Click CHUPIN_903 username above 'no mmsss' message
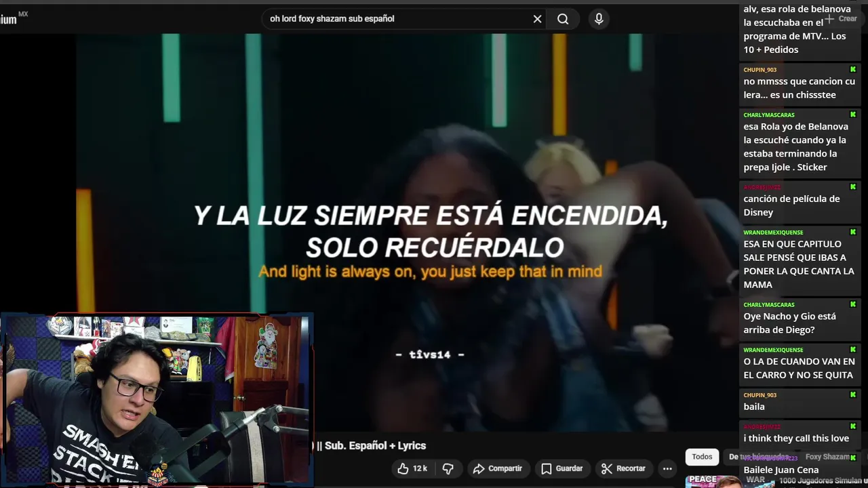The image size is (868, 488). pyautogui.click(x=759, y=70)
